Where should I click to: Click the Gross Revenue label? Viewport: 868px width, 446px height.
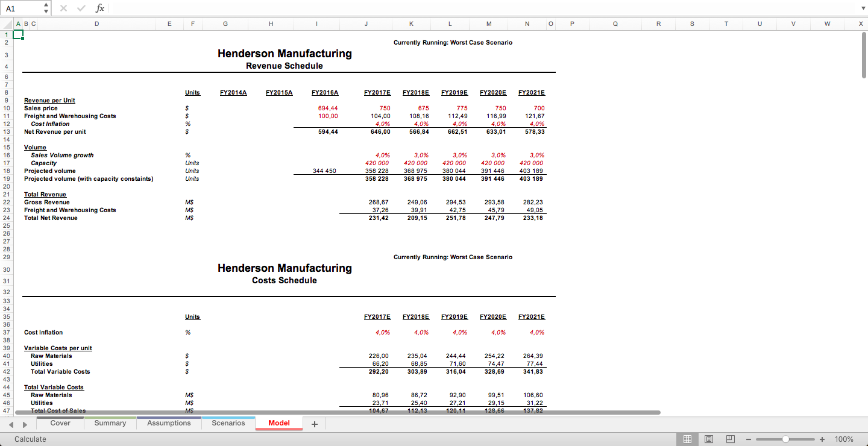point(47,202)
